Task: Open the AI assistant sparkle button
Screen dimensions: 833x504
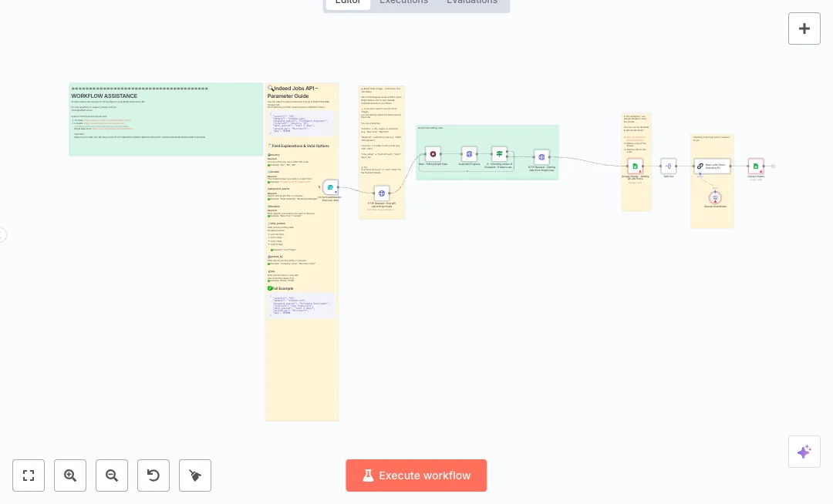Action: [804, 452]
